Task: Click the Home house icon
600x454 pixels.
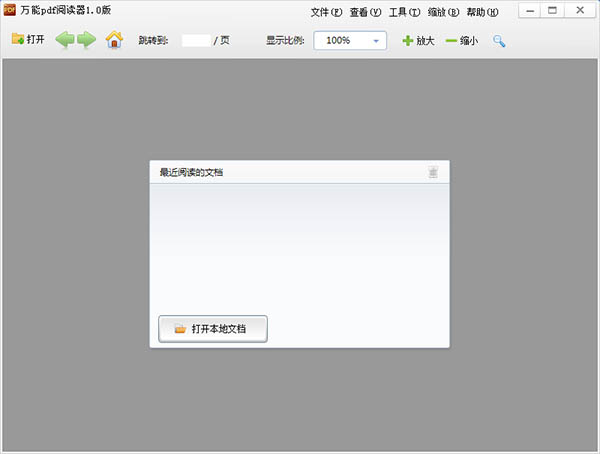Action: pyautogui.click(x=114, y=41)
